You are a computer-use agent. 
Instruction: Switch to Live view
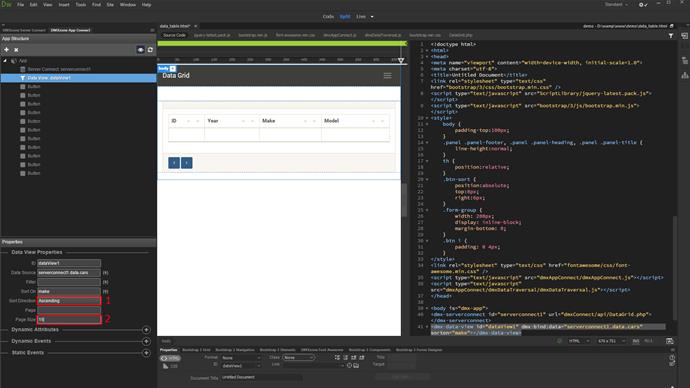361,17
